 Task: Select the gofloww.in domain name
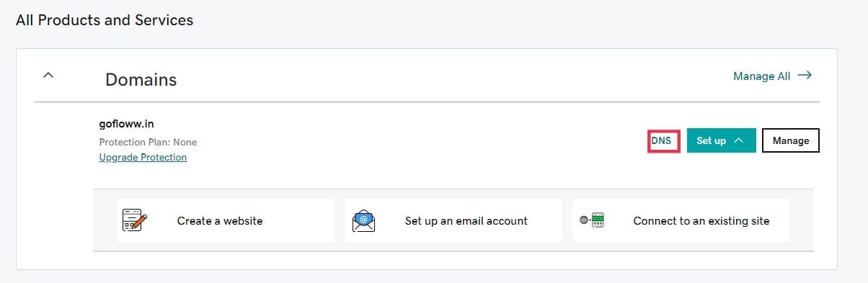[126, 124]
